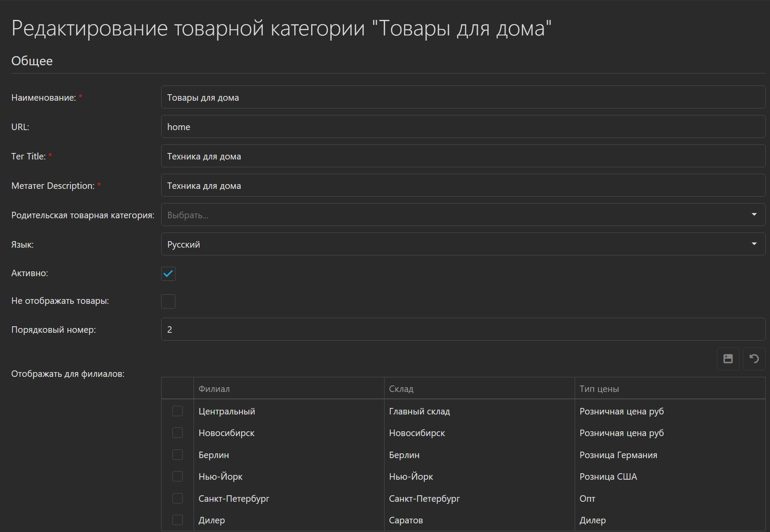770x532 pixels.
Task: Click the URL field containing "home"
Action: [x=389, y=127]
